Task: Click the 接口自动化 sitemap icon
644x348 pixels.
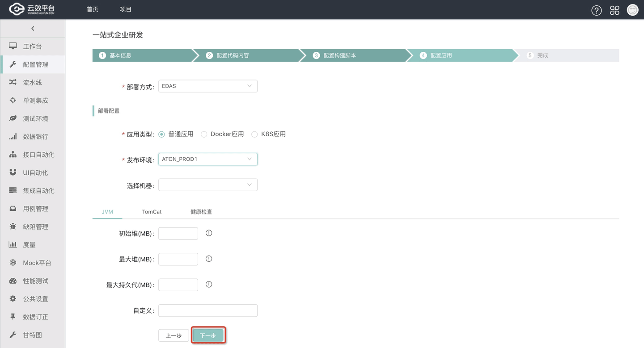Action: coord(13,155)
